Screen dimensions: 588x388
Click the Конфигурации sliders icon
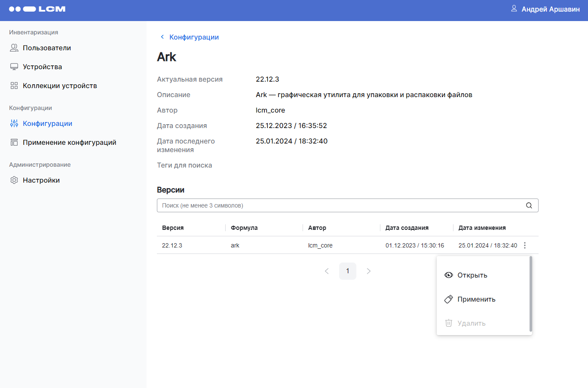point(14,123)
